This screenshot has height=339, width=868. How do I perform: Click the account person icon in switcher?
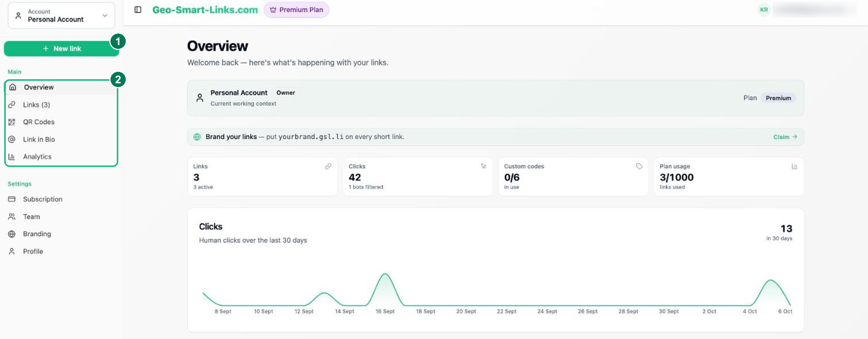tap(18, 16)
